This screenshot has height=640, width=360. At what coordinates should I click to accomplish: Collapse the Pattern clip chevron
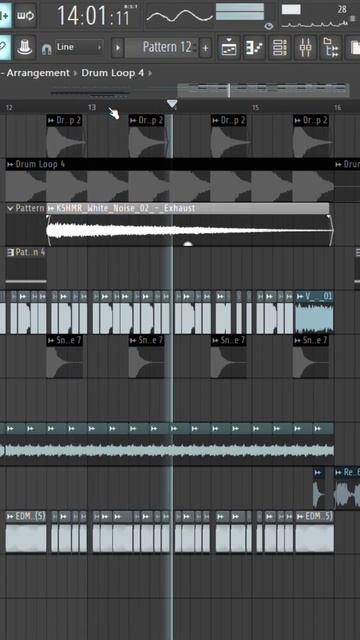[10, 208]
